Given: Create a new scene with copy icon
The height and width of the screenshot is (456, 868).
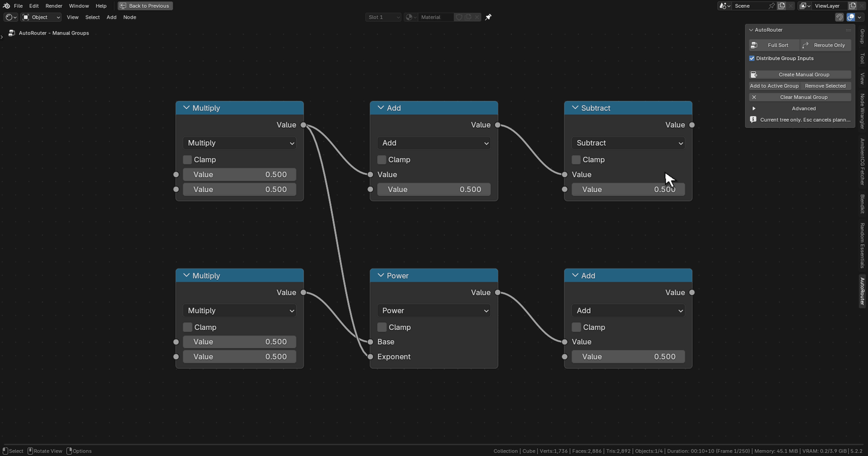Looking at the screenshot, I should click(782, 5).
